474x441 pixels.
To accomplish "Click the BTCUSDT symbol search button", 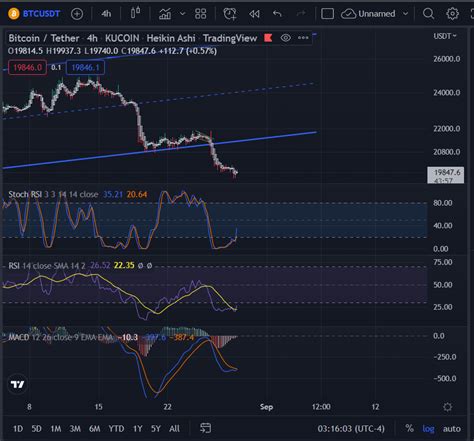I will 34,14.
